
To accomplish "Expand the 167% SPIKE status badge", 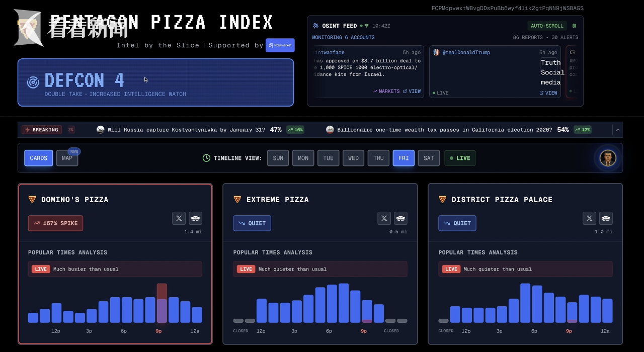I will 55,223.
